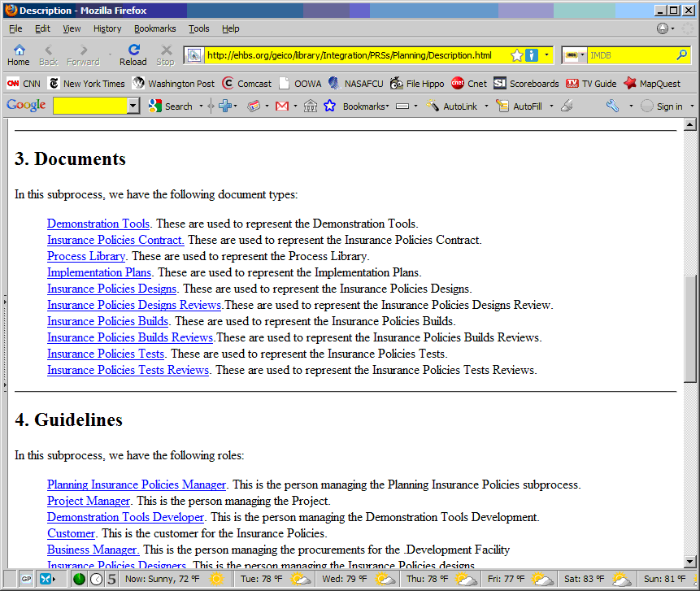Click the IMDB search input field
This screenshot has height=591, width=700.
pyautogui.click(x=631, y=55)
